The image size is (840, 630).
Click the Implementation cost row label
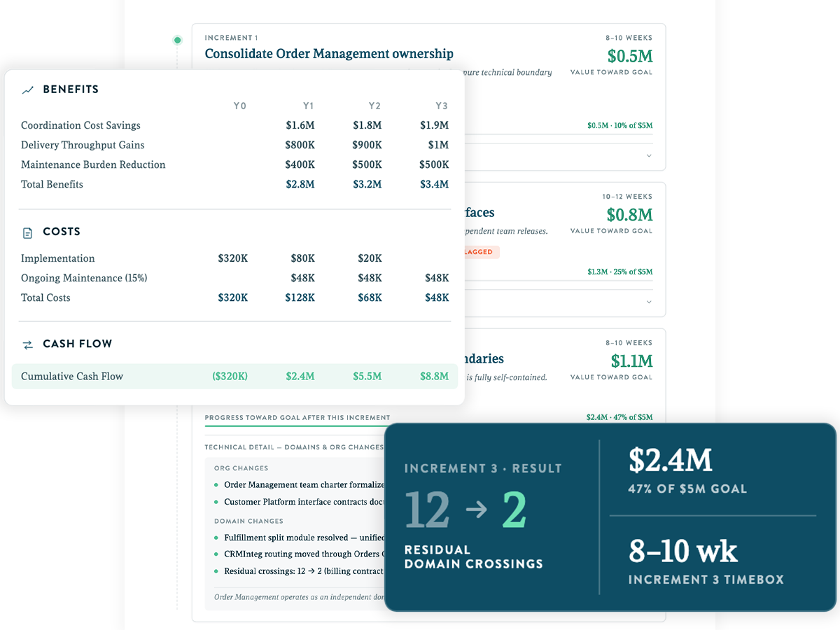click(x=57, y=259)
